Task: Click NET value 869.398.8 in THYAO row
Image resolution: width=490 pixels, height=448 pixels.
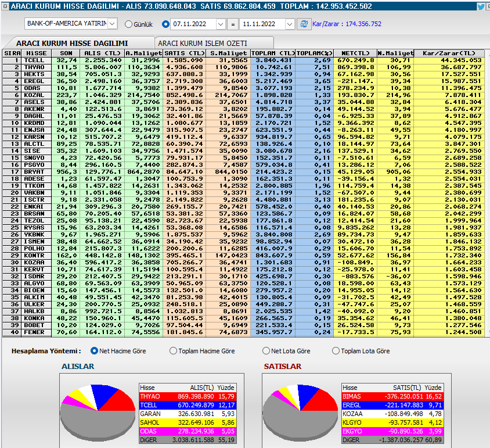Action: tap(356, 67)
